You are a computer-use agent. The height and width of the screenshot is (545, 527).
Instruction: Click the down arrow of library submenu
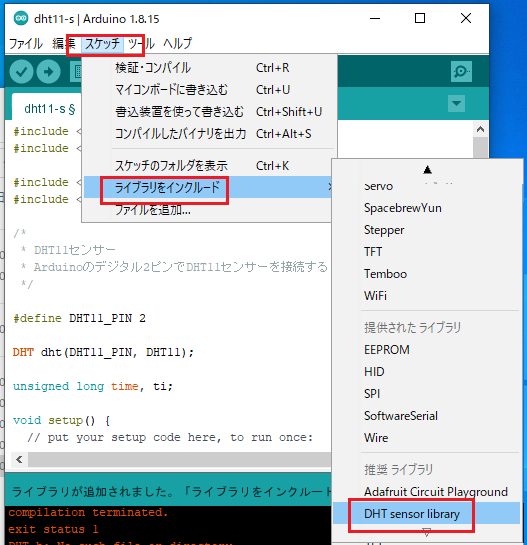tap(427, 532)
